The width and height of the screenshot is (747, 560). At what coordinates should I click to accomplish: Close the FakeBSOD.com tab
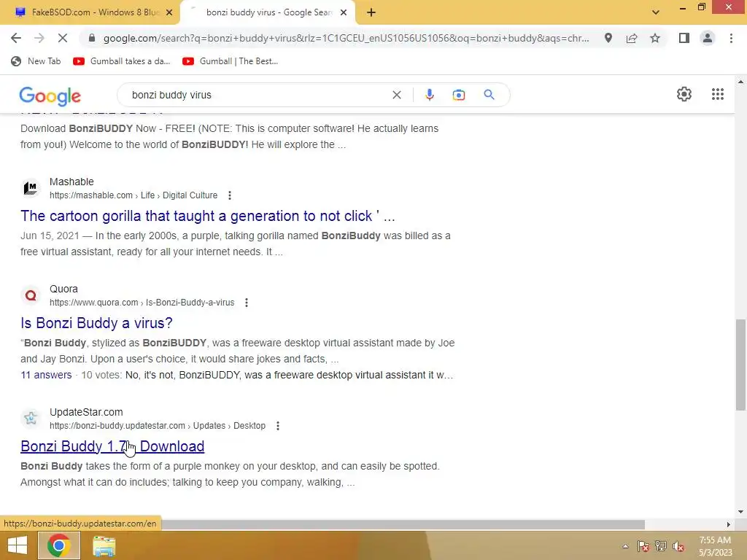tap(169, 12)
